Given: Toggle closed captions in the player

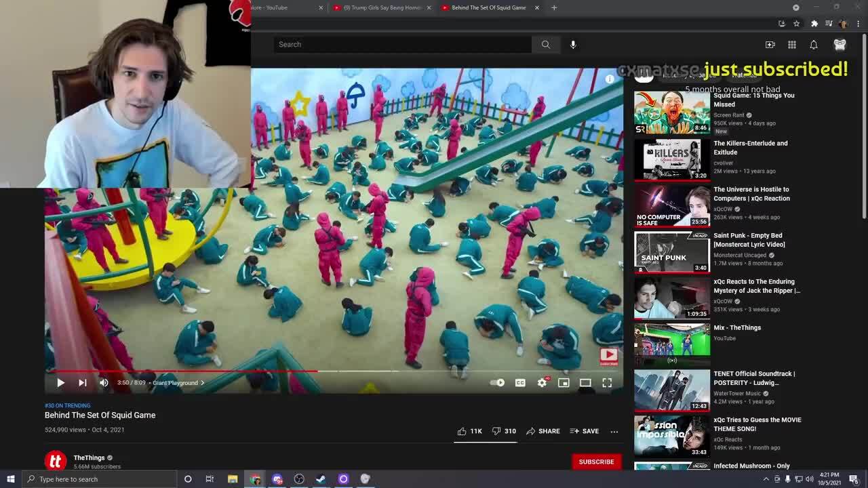Looking at the screenshot, I should (x=520, y=383).
